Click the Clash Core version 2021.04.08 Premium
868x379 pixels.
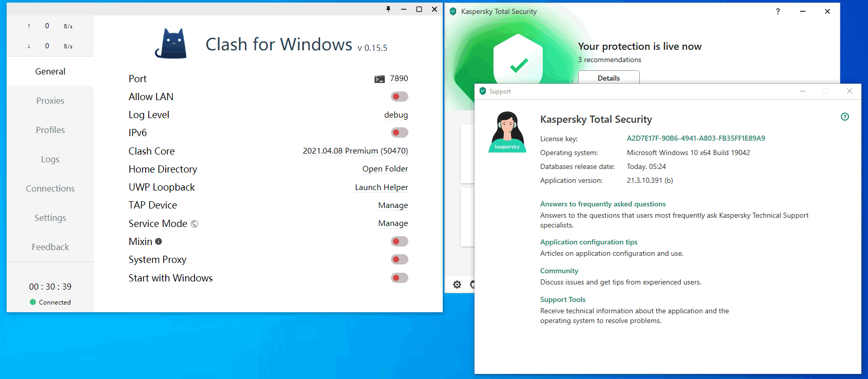coord(356,151)
